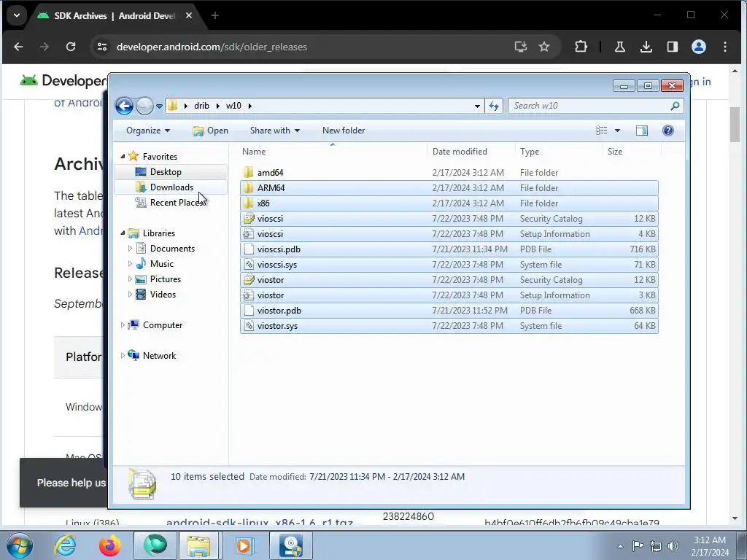The width and height of the screenshot is (747, 560).
Task: Click Chrome's reload page button
Action: 71,47
